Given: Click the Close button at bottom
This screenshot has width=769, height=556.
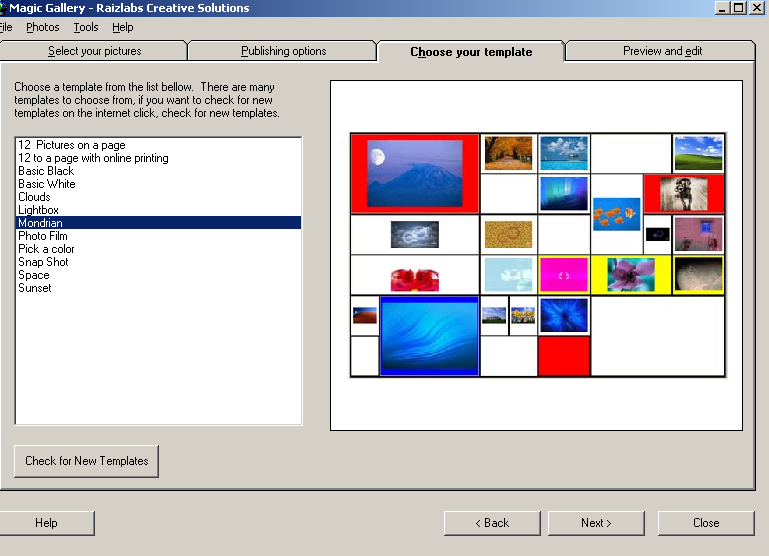Looking at the screenshot, I should (706, 523).
